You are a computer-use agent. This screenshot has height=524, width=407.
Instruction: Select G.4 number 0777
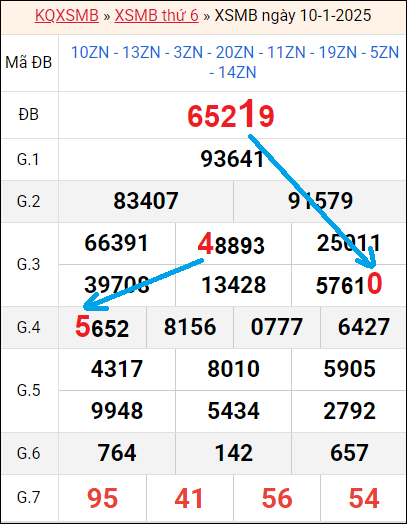pyautogui.click(x=277, y=327)
